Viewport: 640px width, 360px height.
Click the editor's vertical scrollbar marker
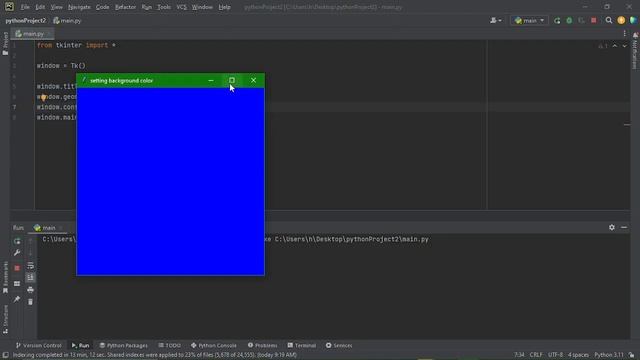pos(627,125)
